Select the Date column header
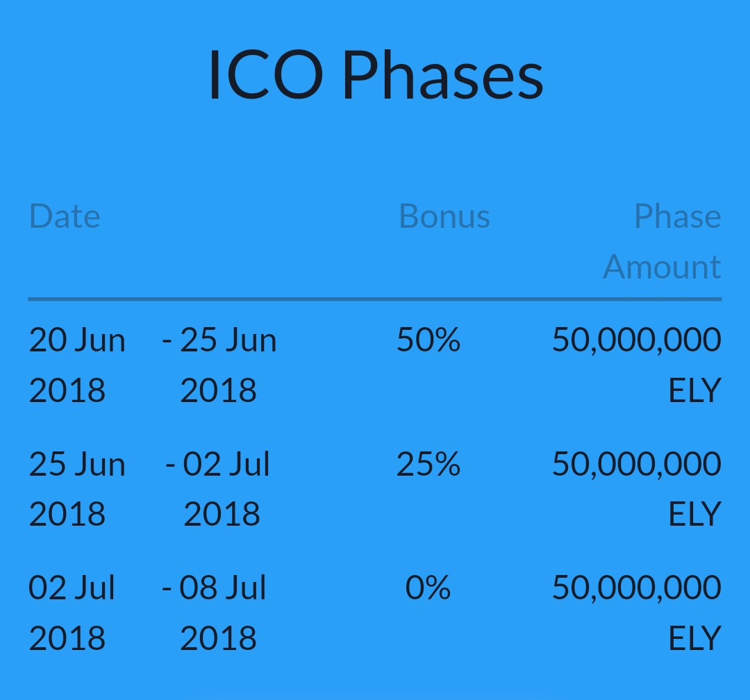Screen dimensions: 750x700 click(65, 216)
